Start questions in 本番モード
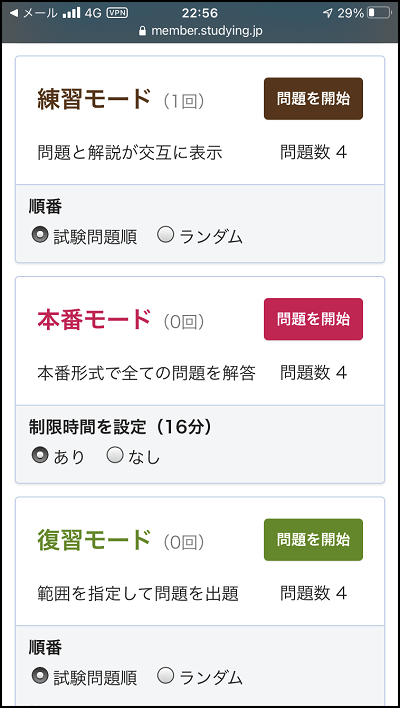 pyautogui.click(x=313, y=319)
